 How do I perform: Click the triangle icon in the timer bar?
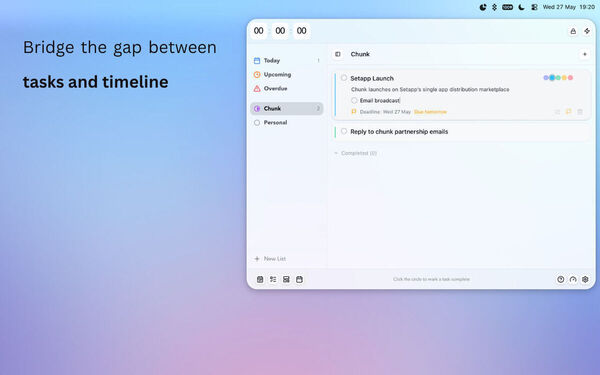573,31
